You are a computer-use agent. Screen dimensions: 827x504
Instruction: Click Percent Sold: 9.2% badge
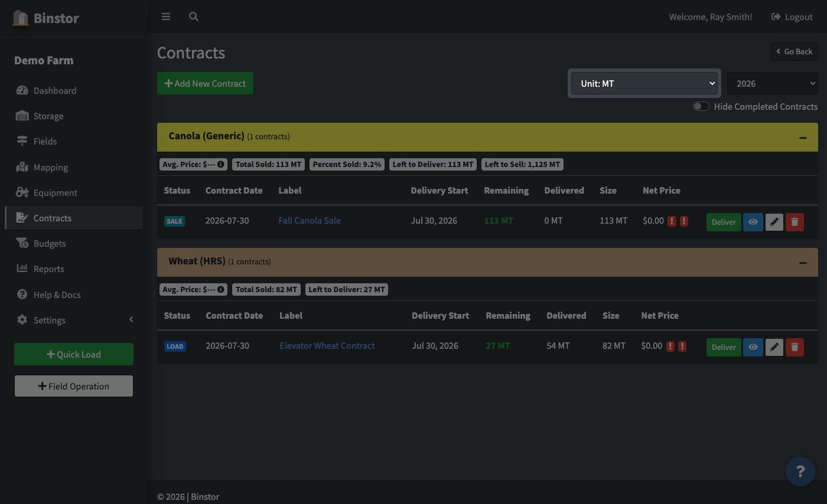click(347, 164)
